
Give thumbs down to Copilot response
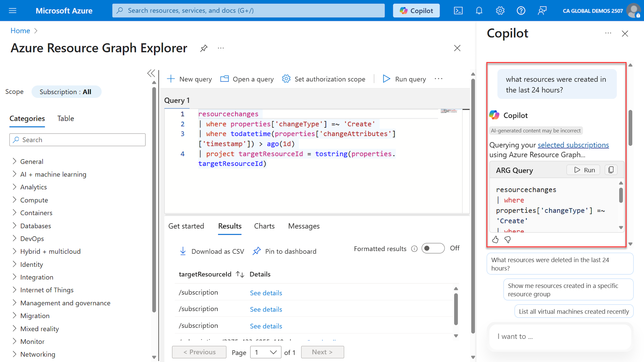[507, 240]
